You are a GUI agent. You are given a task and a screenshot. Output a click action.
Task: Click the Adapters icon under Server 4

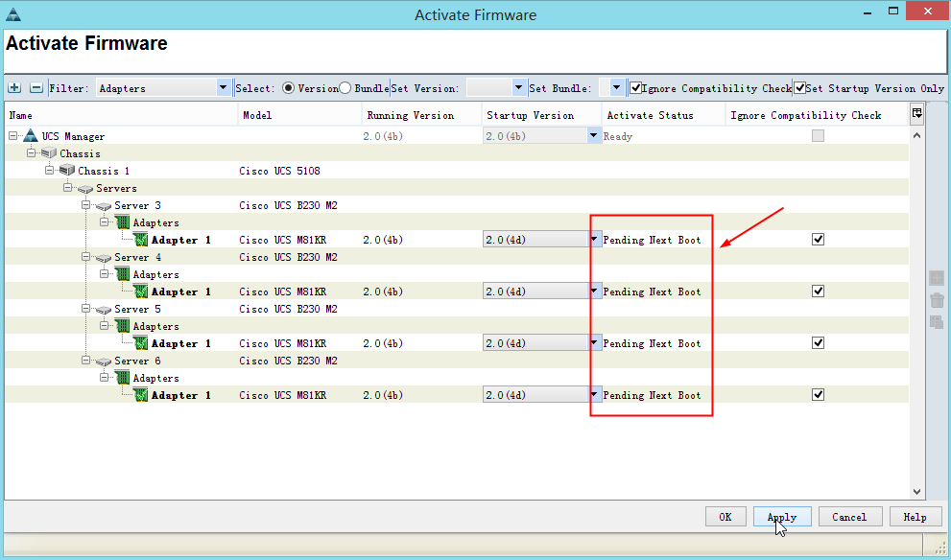pyautogui.click(x=122, y=274)
